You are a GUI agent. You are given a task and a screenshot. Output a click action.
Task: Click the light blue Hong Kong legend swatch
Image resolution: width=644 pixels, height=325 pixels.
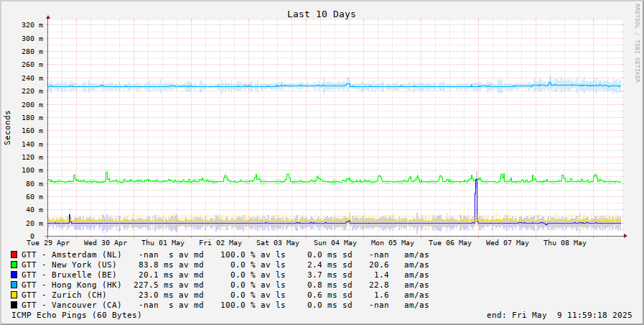click(x=14, y=285)
